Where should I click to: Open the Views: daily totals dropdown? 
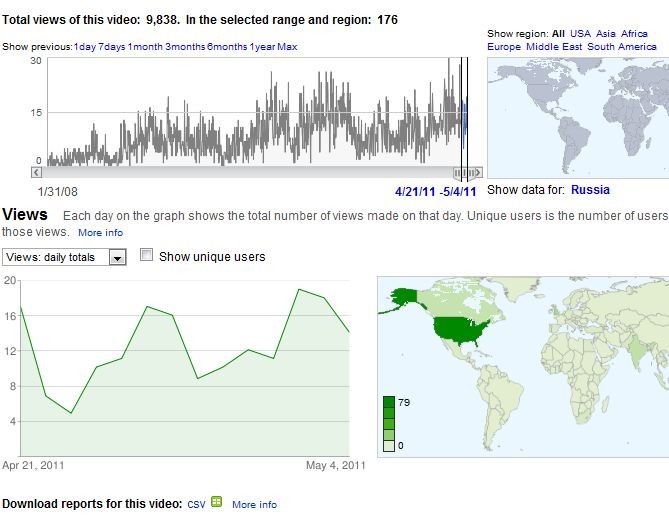[x=117, y=258]
